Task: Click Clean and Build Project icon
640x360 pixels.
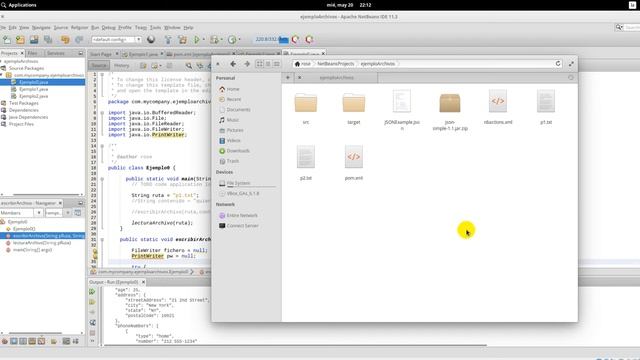Action: click(182, 40)
